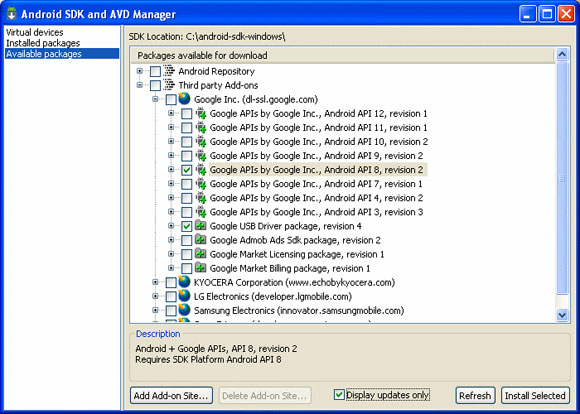
Task: Toggle the Display updates only checkbox
Action: click(x=339, y=394)
